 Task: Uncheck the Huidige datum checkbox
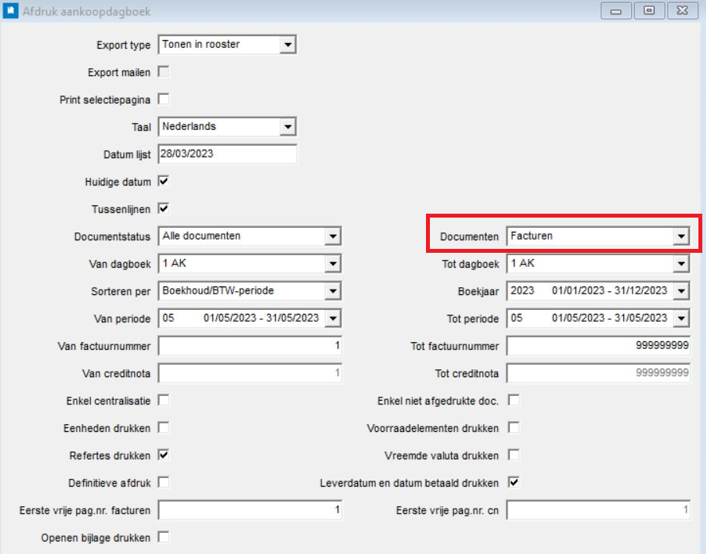(x=164, y=182)
